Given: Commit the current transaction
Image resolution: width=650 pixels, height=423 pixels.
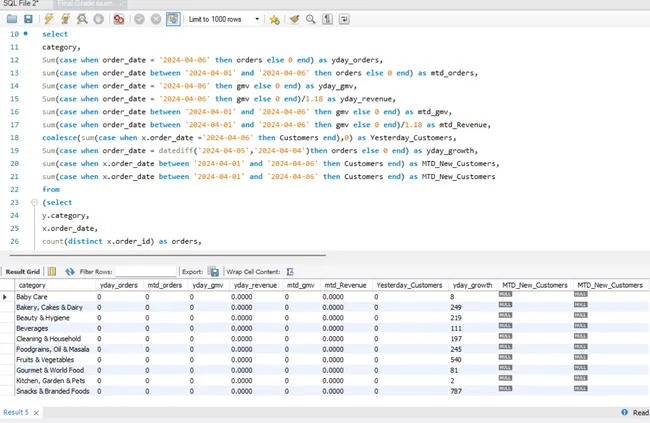Looking at the screenshot, I should [139, 19].
